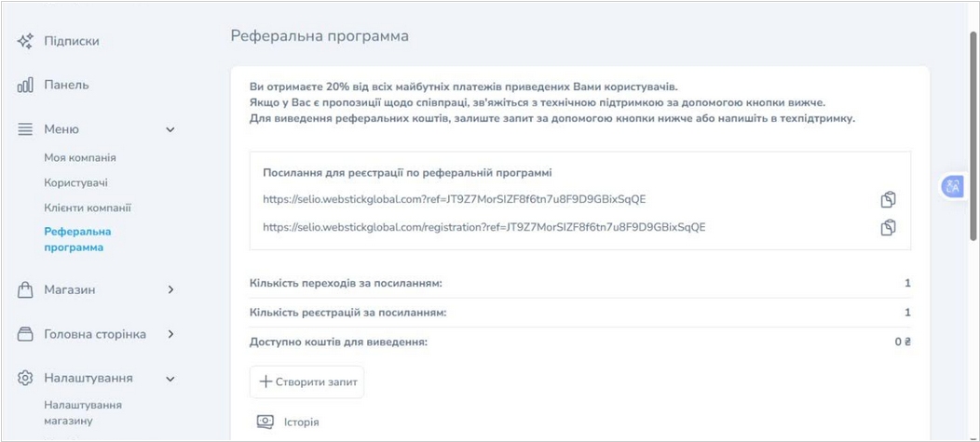This screenshot has width=980, height=442.
Task: Open the Історія link
Action: pos(301,422)
